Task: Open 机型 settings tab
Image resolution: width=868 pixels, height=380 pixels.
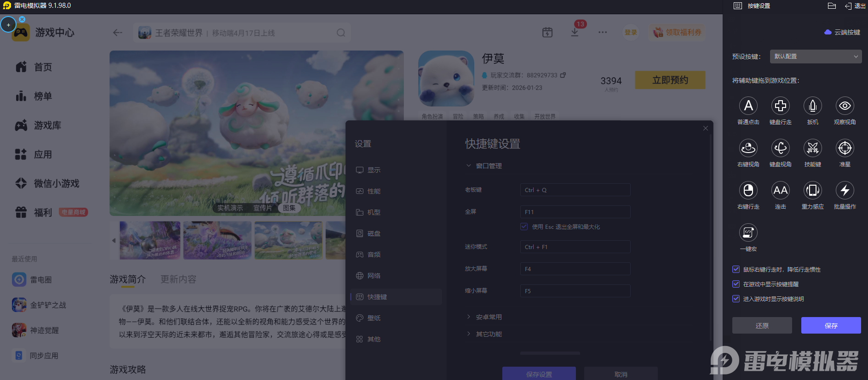Action: point(396,212)
